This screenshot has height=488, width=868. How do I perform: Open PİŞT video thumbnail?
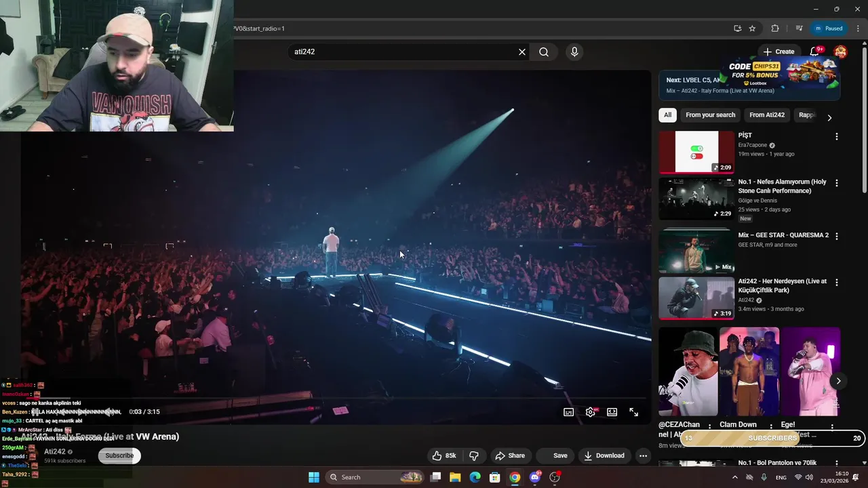coord(696,152)
